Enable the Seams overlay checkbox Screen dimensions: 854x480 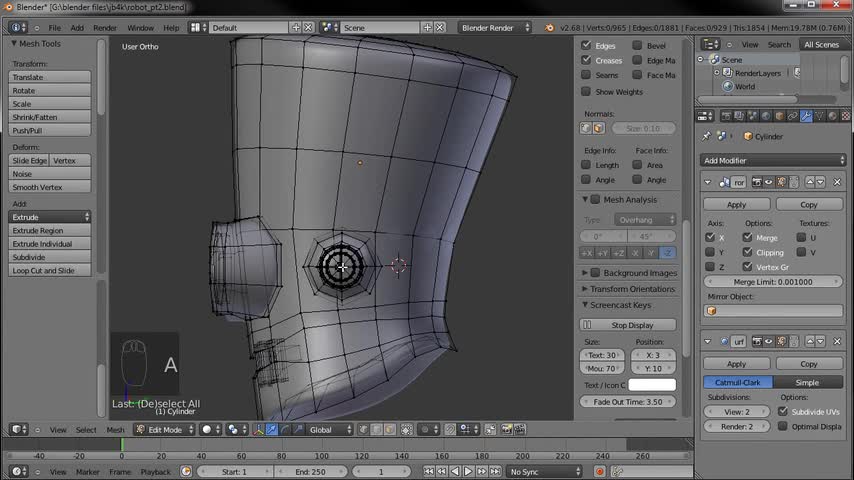[587, 75]
